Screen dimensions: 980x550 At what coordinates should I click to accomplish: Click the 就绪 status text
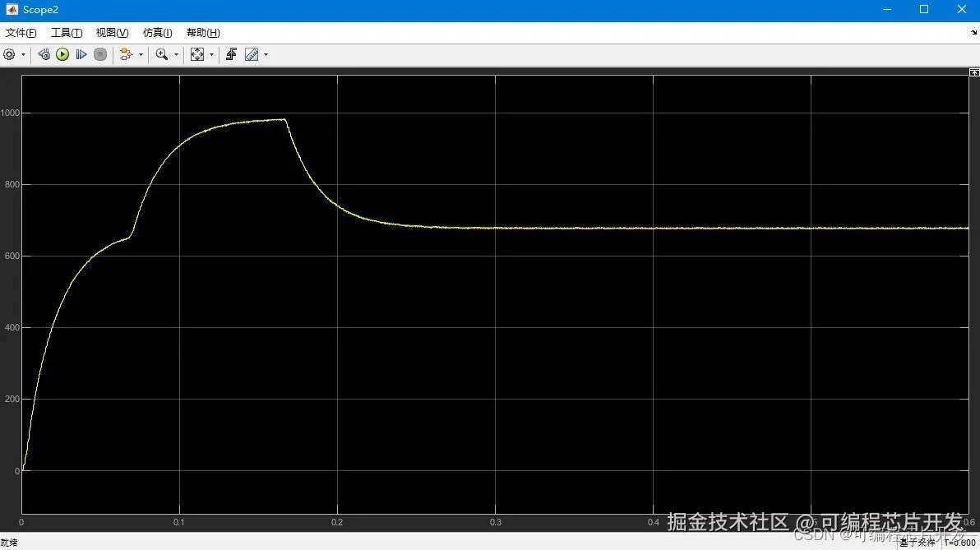[x=9, y=543]
